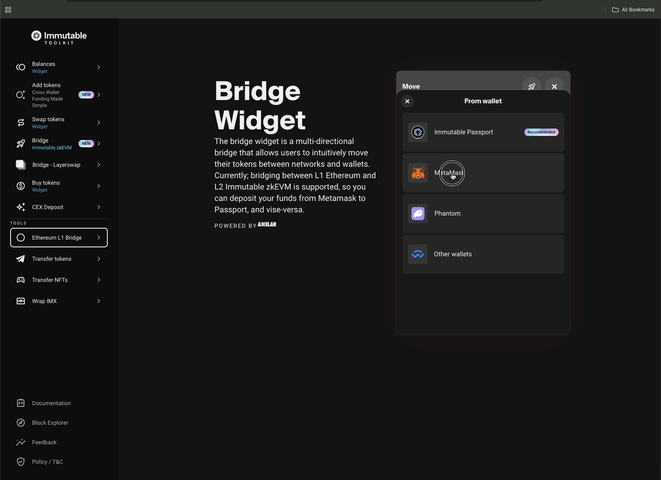Expand the Bridge Immutable zkEVM chevron
661x480 pixels.
click(x=99, y=144)
